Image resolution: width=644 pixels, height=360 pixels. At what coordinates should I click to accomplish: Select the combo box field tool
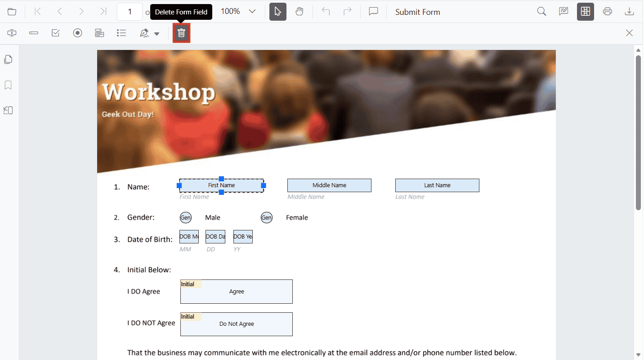[99, 33]
